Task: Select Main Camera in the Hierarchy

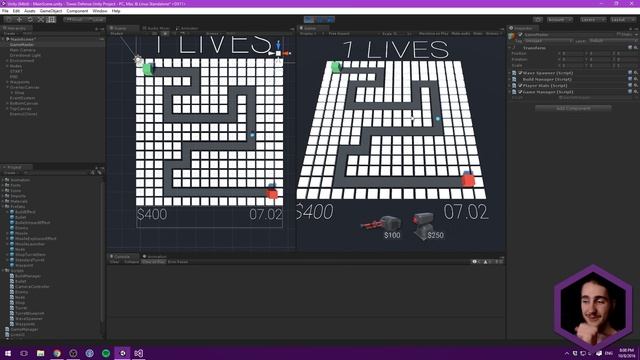Action: pyautogui.click(x=23, y=50)
